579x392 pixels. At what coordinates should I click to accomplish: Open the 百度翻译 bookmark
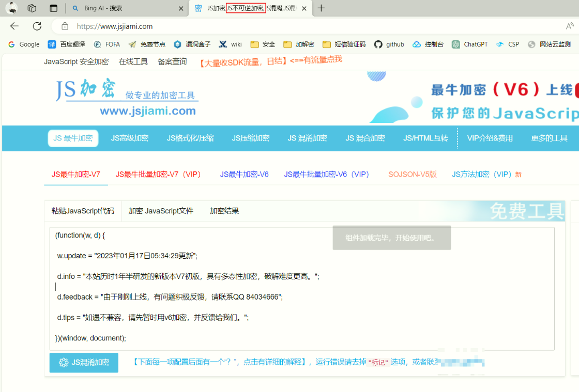[x=67, y=44]
